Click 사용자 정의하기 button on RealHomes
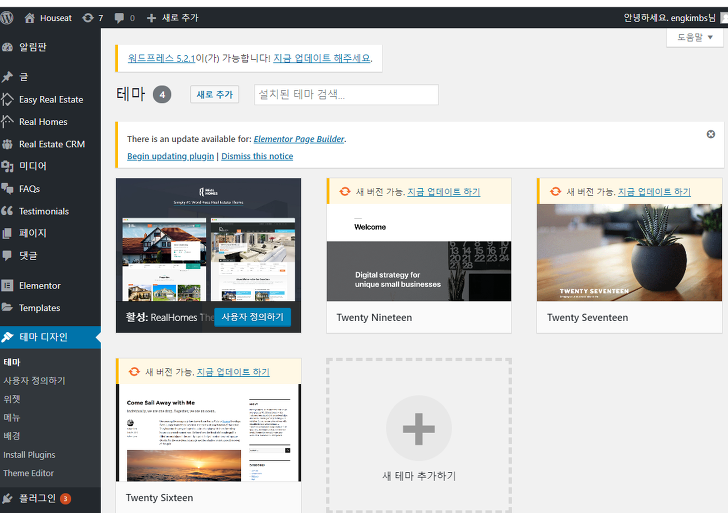 tap(253, 317)
